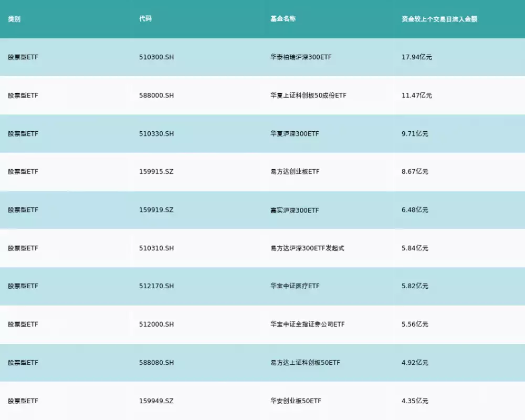The image size is (525, 420).
Task: Select fund code 510300.SH
Action: pos(156,57)
